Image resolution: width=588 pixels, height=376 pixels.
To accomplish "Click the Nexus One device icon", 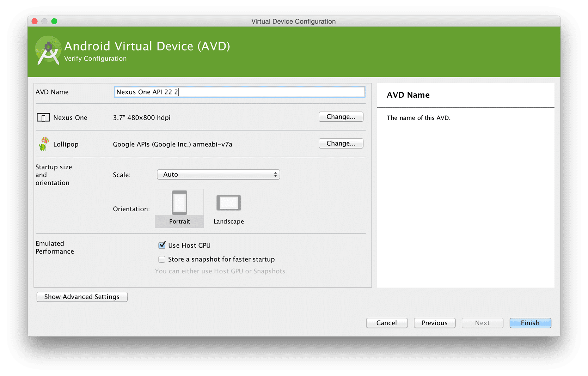I will coord(43,117).
